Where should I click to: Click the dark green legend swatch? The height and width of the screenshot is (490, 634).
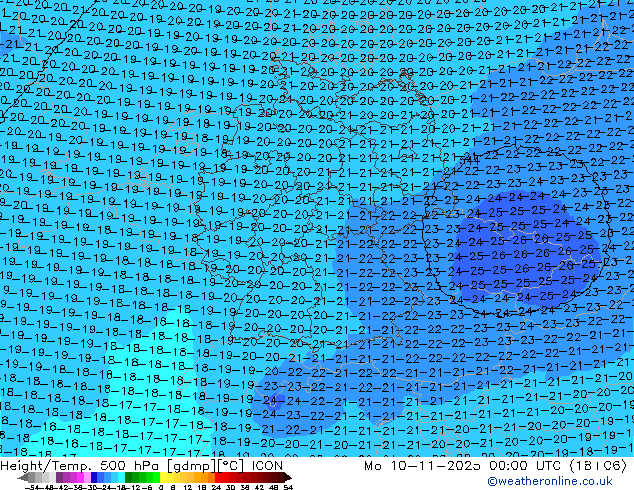129,477
